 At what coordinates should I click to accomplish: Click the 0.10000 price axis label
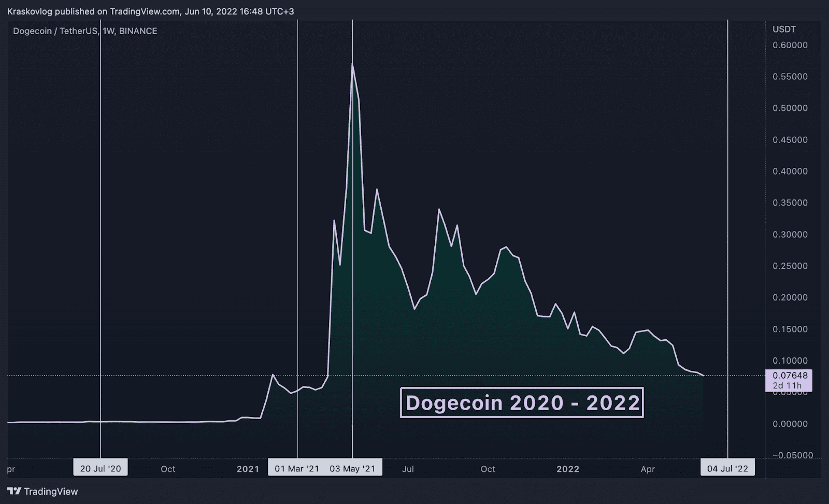[790, 361]
